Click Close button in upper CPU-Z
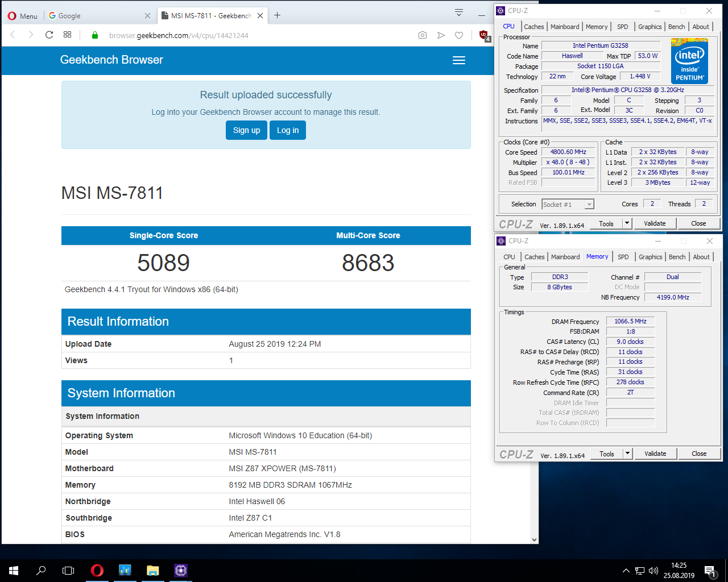 pos(698,223)
